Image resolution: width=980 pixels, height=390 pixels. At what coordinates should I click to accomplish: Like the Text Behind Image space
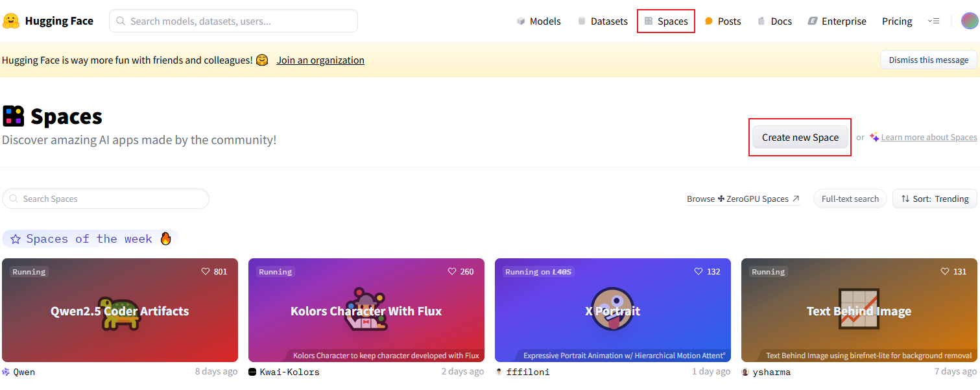tap(945, 271)
